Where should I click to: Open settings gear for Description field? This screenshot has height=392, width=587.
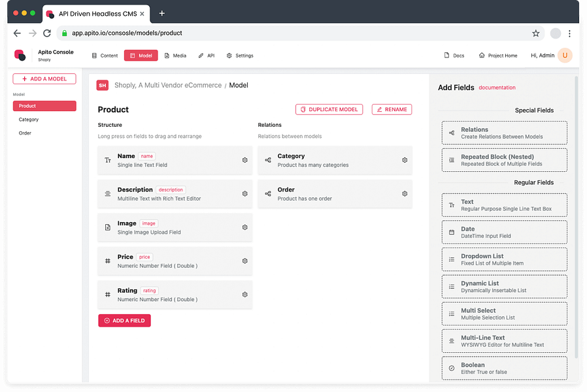245,194
